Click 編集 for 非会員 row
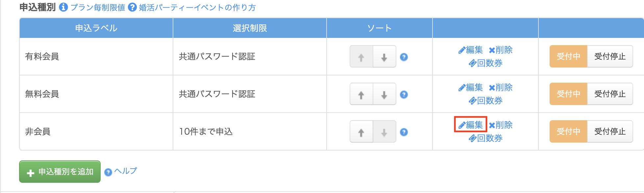 pyautogui.click(x=471, y=125)
